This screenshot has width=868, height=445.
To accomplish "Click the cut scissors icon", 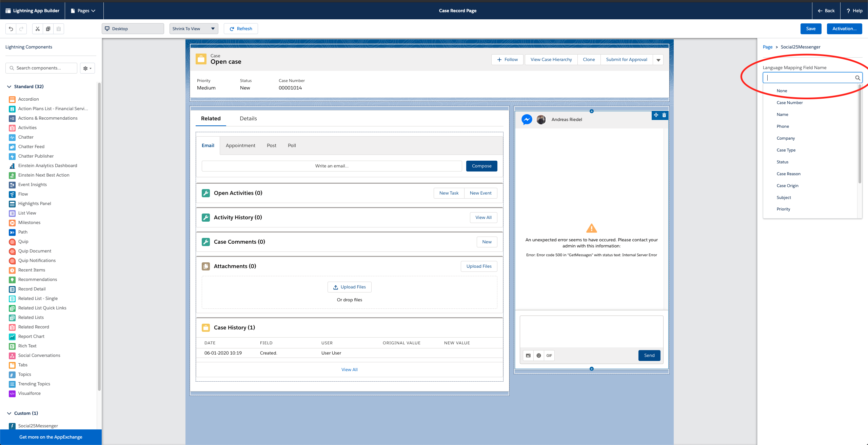I will [38, 29].
